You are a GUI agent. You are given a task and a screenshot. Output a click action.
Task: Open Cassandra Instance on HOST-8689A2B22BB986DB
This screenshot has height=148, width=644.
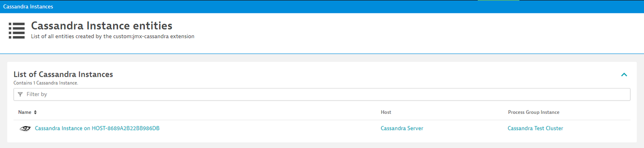pos(97,128)
